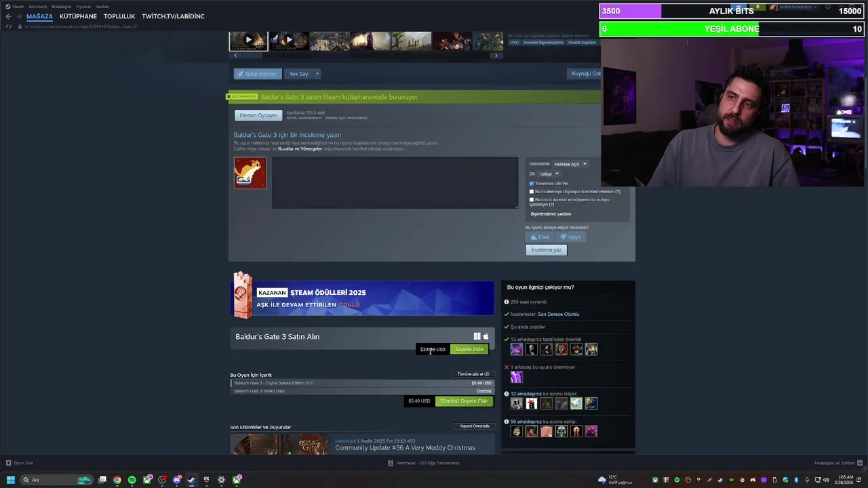868x488 pixels.
Task: Click the friend avatar who doesn't recommend
Action: coord(517,377)
